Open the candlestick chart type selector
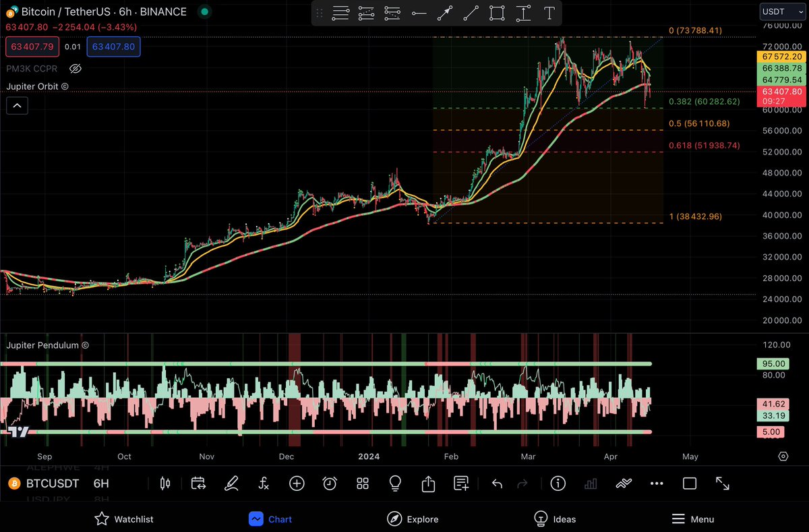The height and width of the screenshot is (532, 809). [165, 483]
